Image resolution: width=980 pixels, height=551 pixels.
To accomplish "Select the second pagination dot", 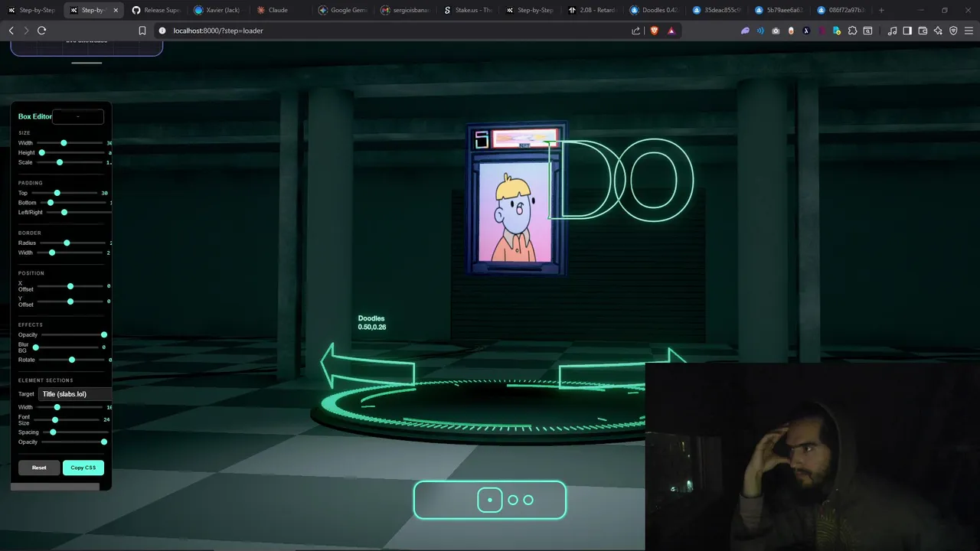I will point(513,500).
